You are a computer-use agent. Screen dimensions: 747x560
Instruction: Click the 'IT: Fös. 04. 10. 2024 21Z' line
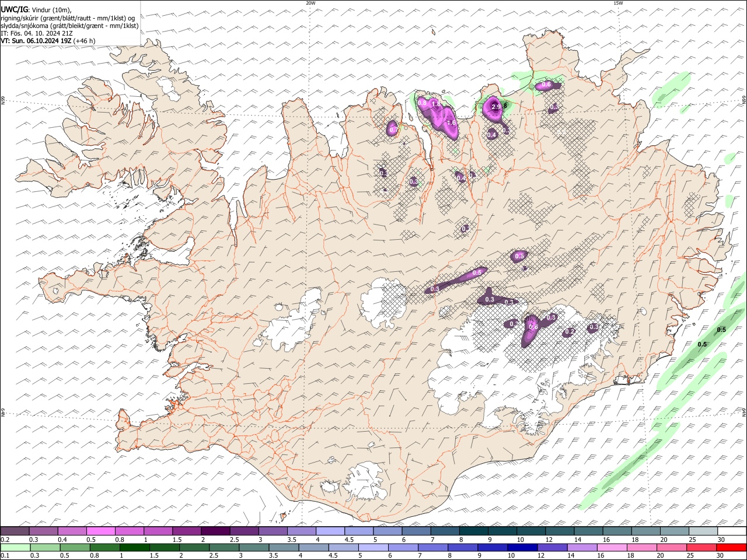point(37,33)
